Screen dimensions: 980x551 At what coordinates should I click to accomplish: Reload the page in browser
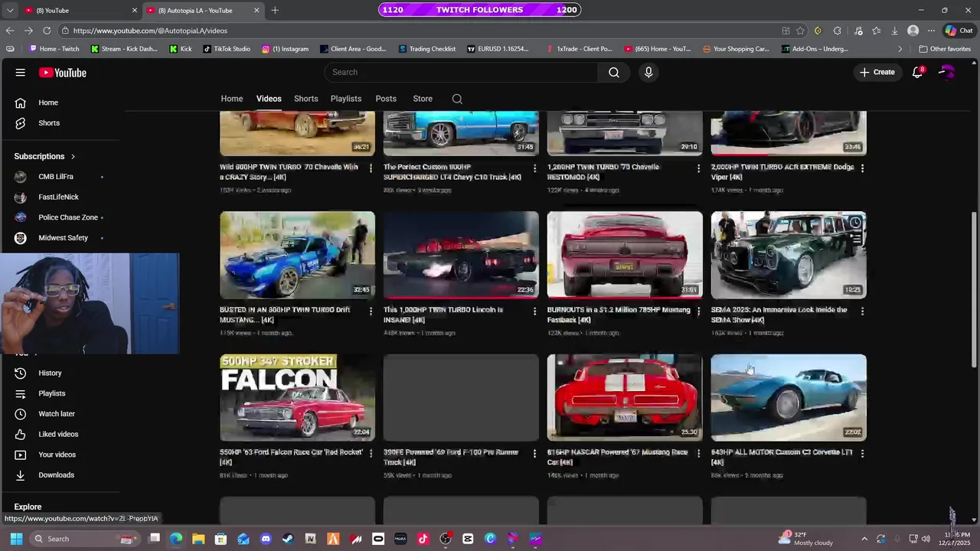[x=47, y=31]
